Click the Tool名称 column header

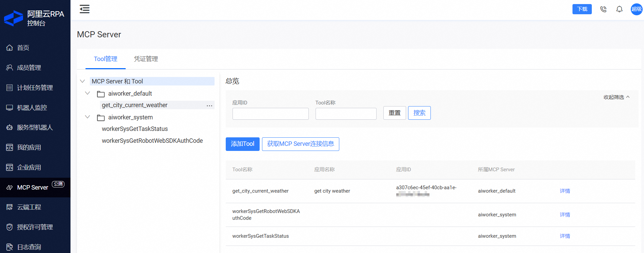242,170
